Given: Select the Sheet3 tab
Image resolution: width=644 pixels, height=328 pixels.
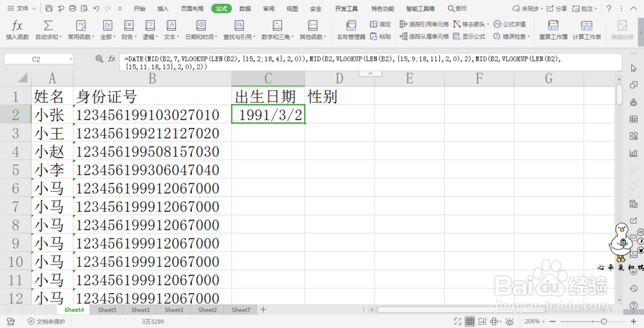Looking at the screenshot, I should point(174,310).
